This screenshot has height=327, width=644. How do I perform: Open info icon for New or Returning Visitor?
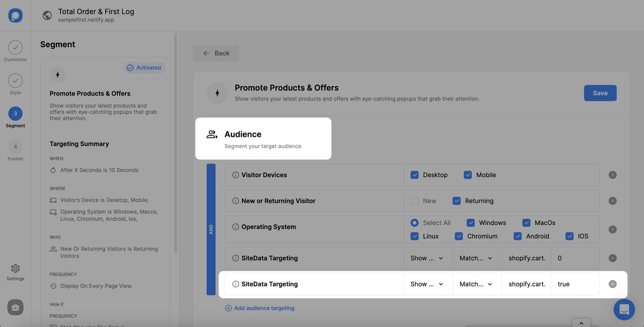(235, 201)
